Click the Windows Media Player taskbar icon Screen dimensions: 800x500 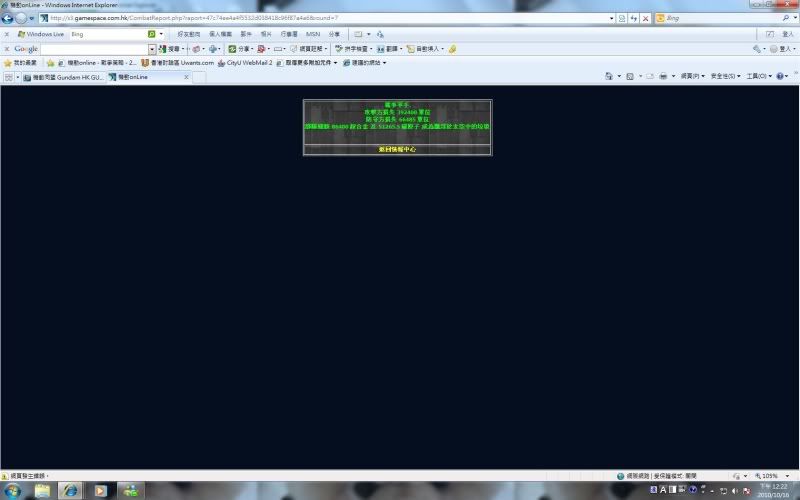coord(100,490)
